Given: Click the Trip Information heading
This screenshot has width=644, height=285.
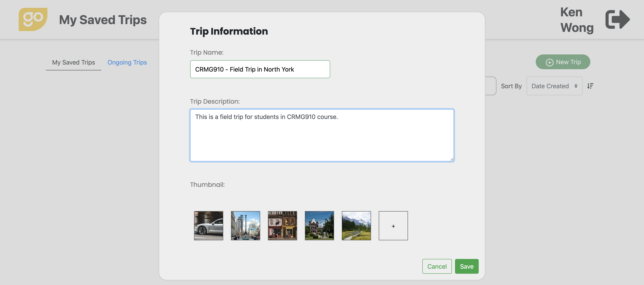Looking at the screenshot, I should [229, 31].
